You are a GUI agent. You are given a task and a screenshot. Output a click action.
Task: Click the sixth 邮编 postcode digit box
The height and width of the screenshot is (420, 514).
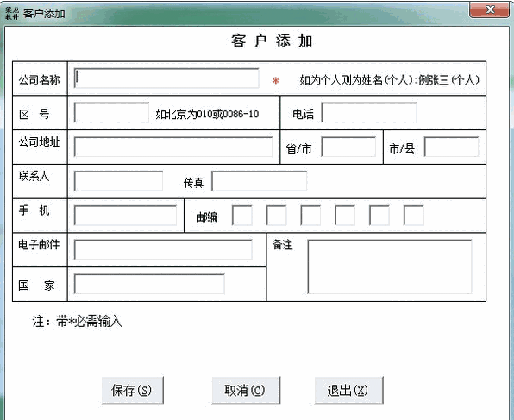tap(413, 216)
